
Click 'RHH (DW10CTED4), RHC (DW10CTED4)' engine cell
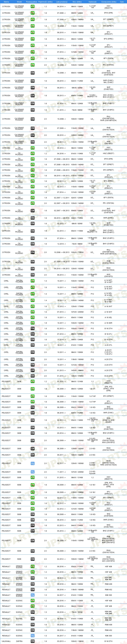[108, 463]
